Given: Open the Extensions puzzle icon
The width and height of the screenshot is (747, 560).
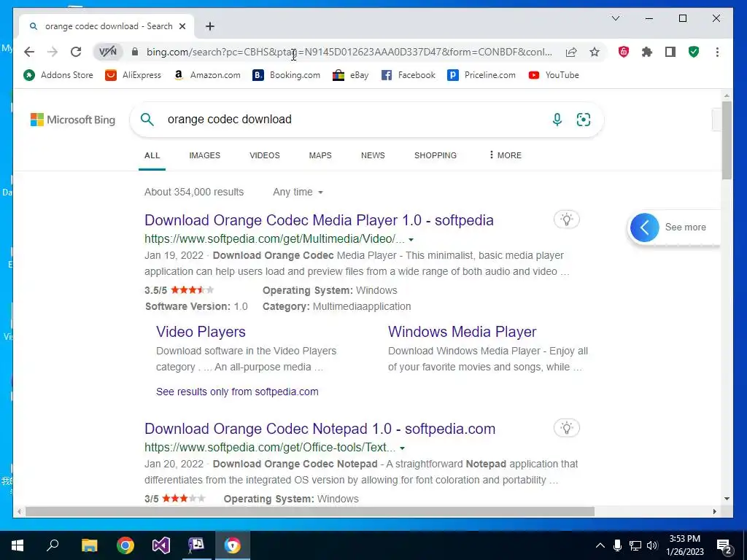Looking at the screenshot, I should coord(647,52).
